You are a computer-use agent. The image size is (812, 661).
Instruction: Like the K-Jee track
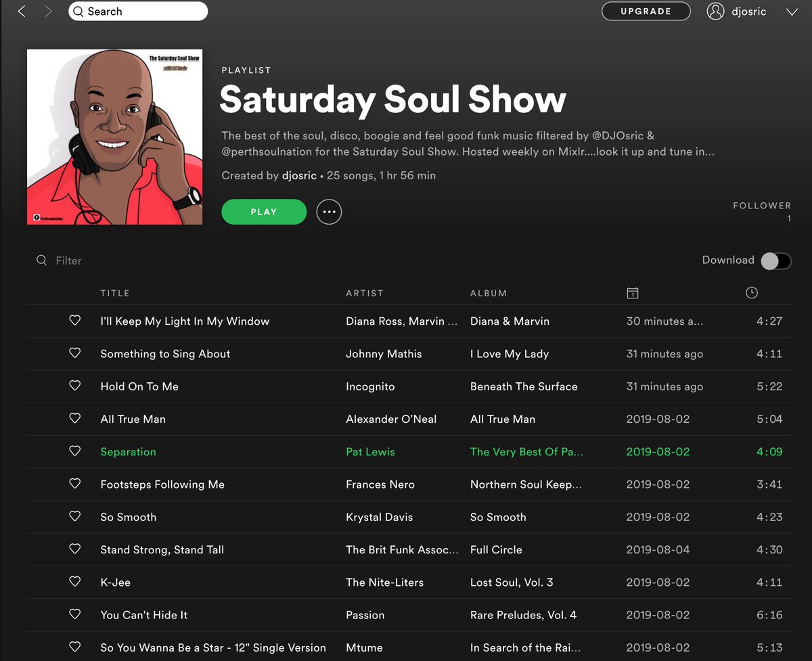click(75, 582)
